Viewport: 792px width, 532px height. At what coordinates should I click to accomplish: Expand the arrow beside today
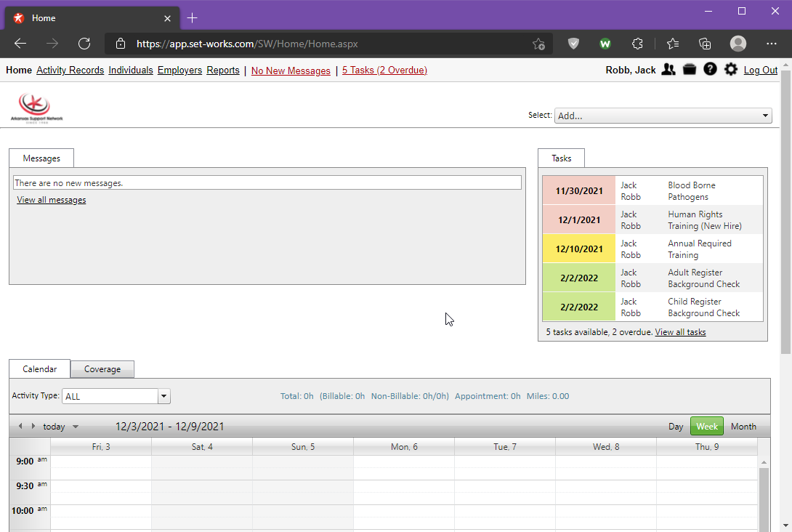point(76,427)
